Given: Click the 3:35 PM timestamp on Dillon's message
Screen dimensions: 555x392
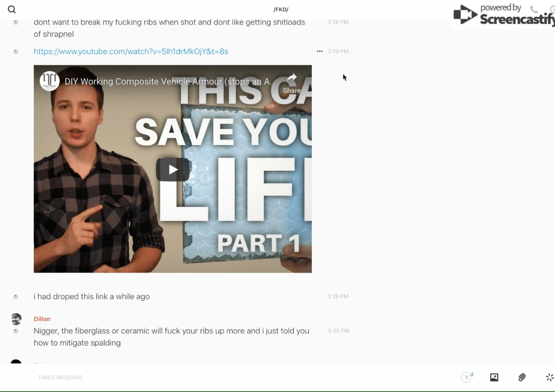Looking at the screenshot, I should pos(338,331).
